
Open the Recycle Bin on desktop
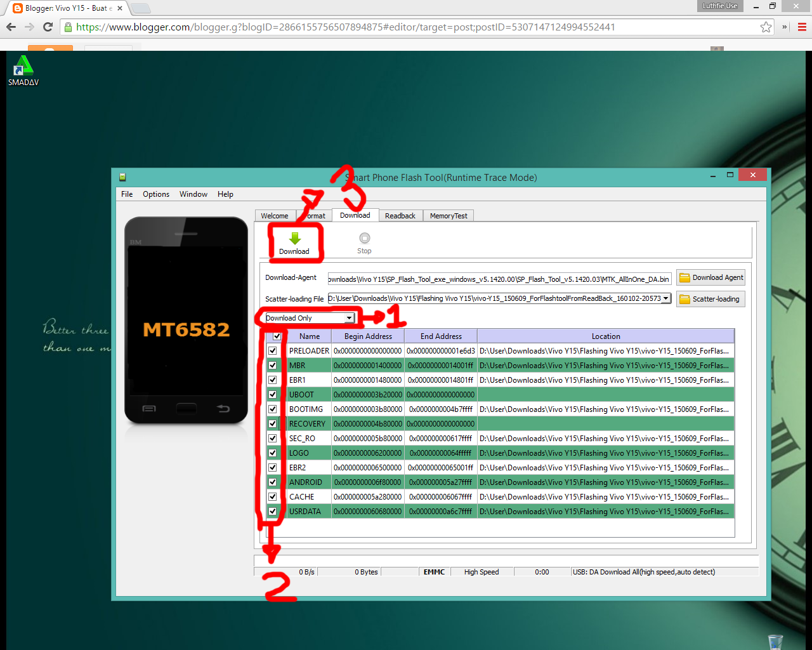coord(775,642)
